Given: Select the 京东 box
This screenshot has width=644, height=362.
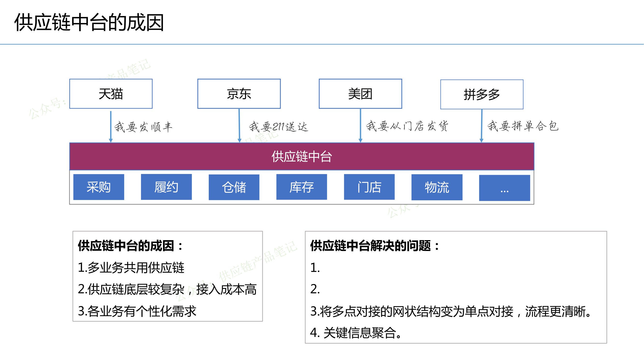Looking at the screenshot, I should coord(239,94).
